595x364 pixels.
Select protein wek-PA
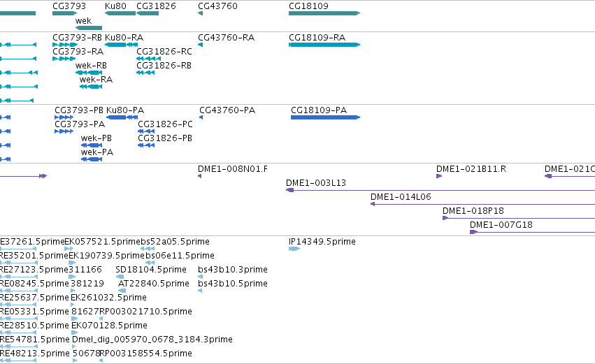point(97,152)
